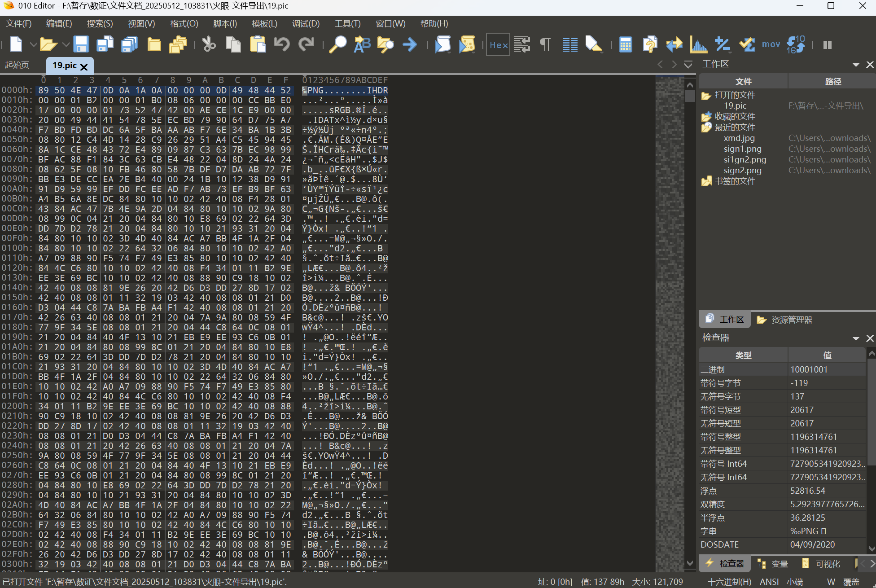Click the base converter 10/16 icon
The height and width of the screenshot is (588, 876).
pyautogui.click(x=796, y=44)
